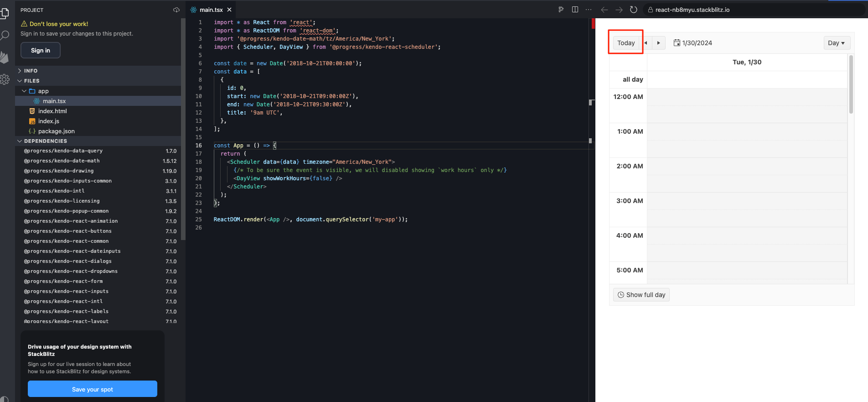Open index.html in the file tree
Image resolution: width=868 pixels, height=402 pixels.
pos(52,111)
